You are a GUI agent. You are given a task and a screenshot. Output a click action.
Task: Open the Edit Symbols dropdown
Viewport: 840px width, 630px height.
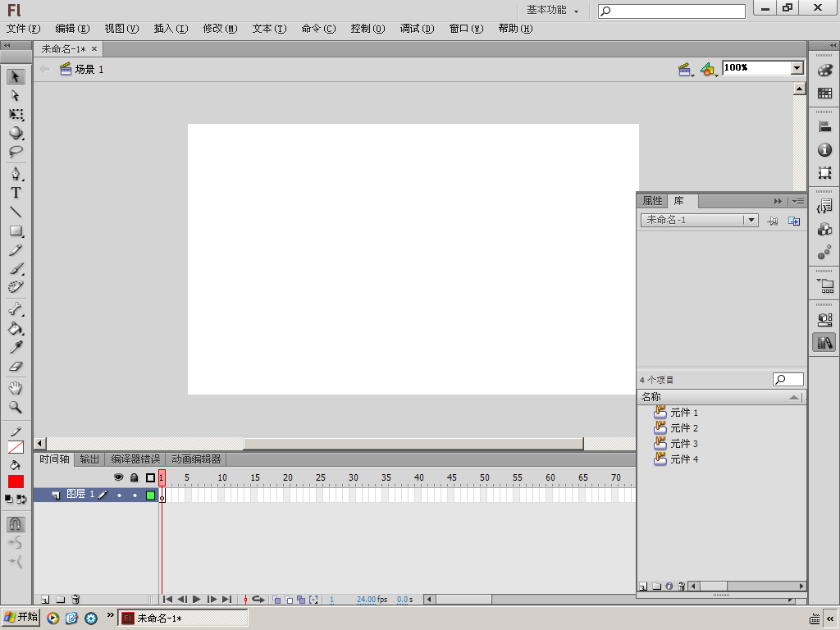tap(709, 69)
